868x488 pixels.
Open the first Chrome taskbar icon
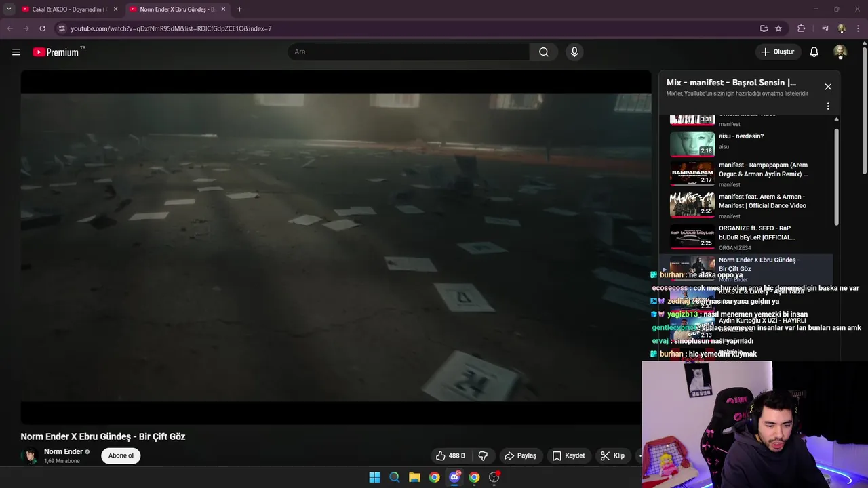[x=434, y=477]
